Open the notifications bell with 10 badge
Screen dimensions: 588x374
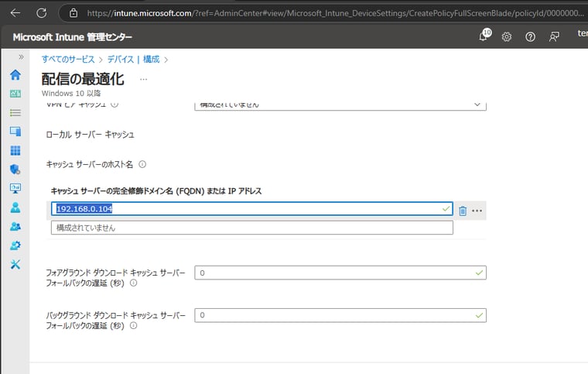point(484,36)
